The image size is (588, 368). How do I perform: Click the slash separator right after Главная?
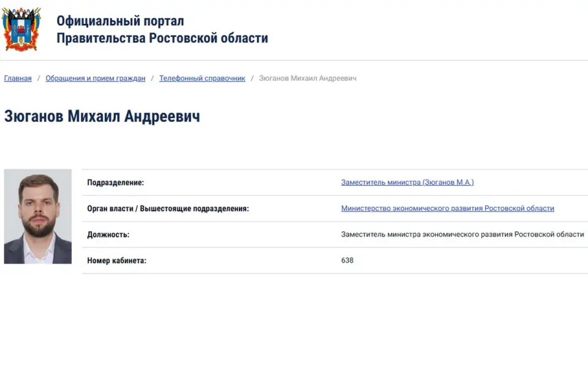tap(39, 78)
